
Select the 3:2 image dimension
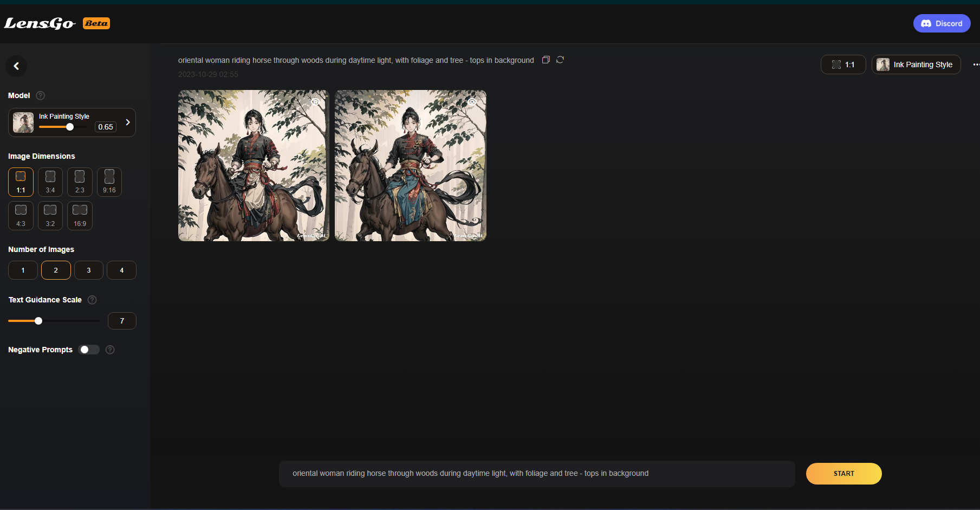50,216
